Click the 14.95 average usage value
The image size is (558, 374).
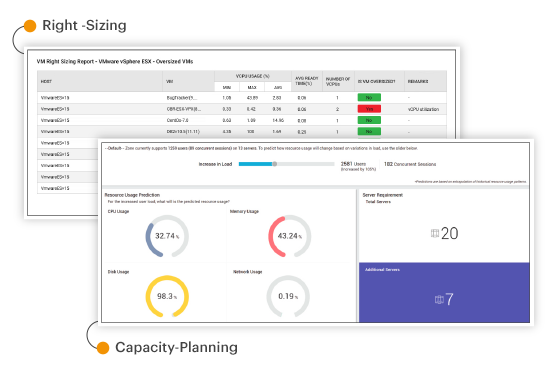(278, 121)
